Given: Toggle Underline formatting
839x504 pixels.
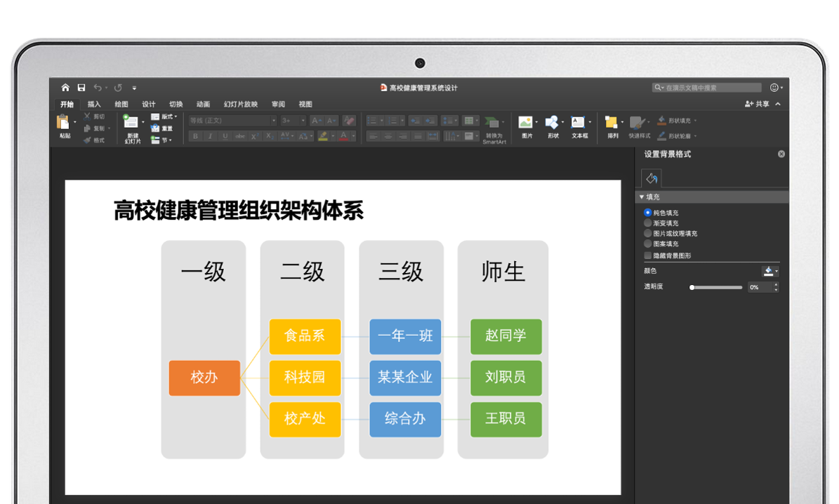Looking at the screenshot, I should point(225,136).
